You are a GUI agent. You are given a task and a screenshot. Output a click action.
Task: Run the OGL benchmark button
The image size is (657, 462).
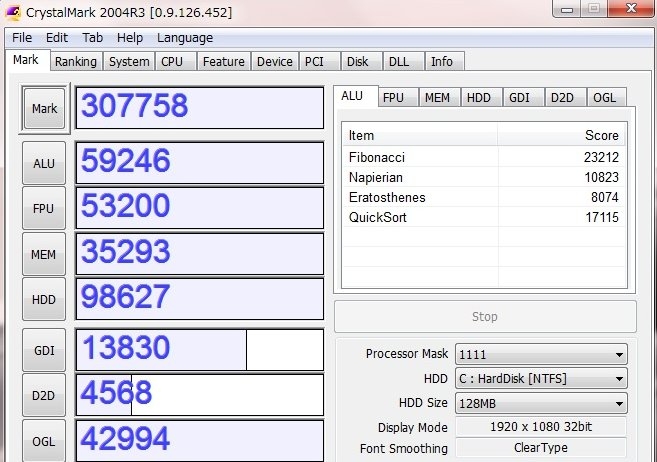44,440
